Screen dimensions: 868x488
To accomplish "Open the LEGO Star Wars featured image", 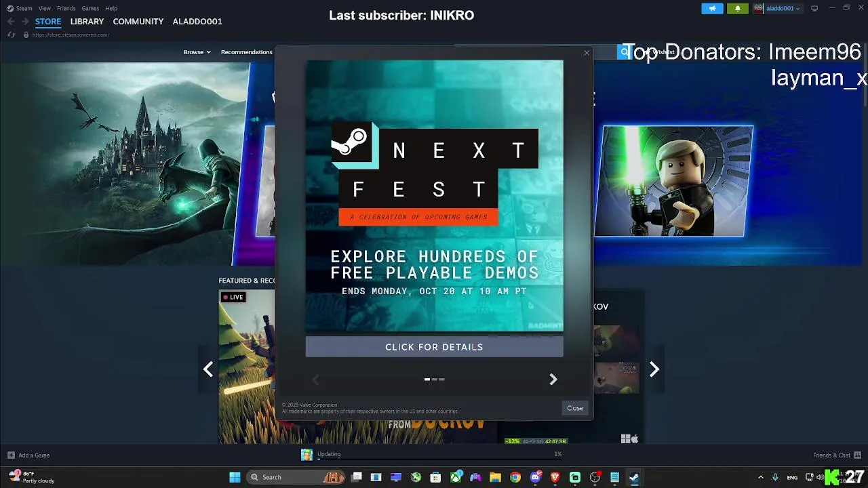I will click(674, 181).
